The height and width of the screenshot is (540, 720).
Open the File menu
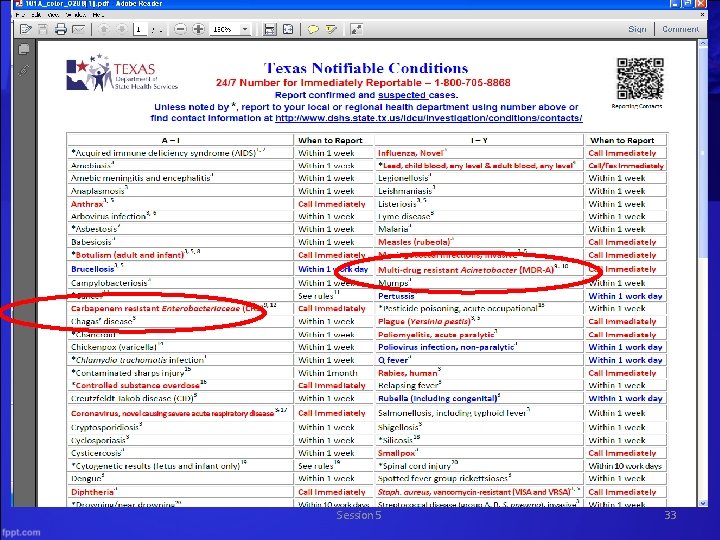[22, 15]
